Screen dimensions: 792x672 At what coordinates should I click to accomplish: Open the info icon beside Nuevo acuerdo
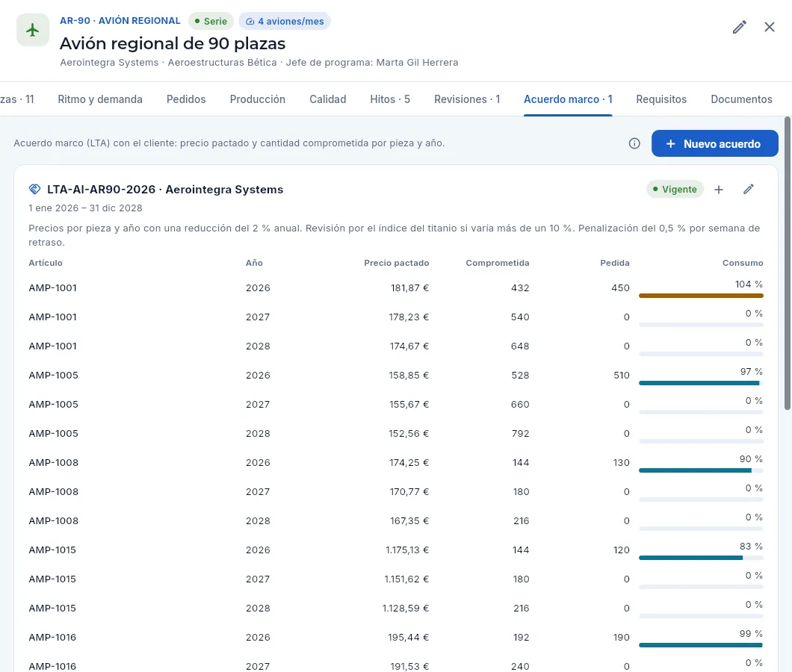[634, 143]
